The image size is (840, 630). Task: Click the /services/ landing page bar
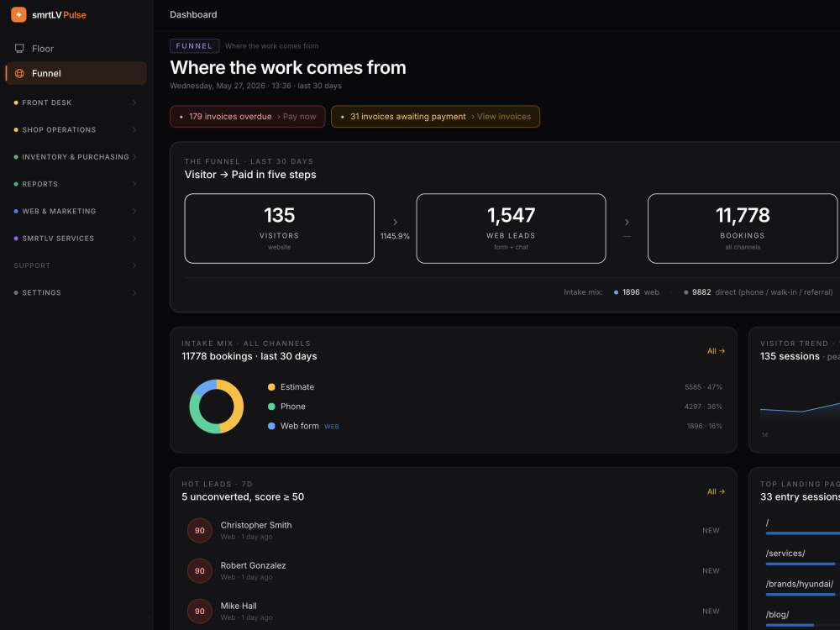(801, 564)
